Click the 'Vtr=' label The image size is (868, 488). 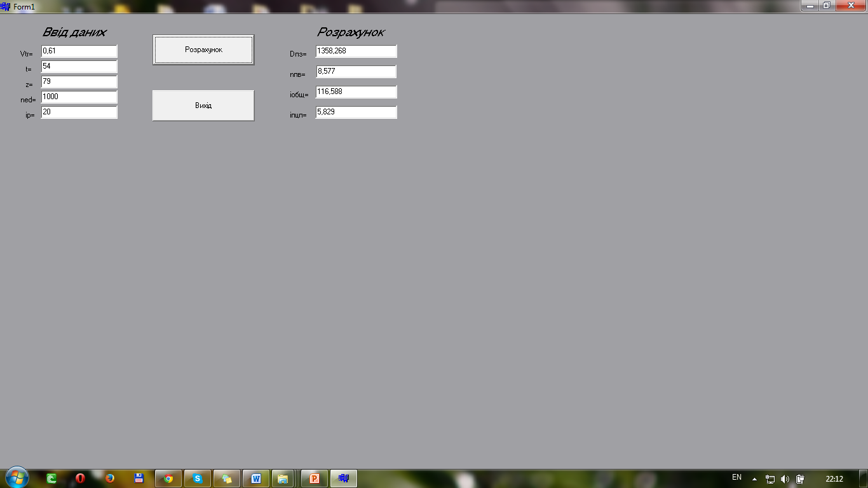[27, 54]
